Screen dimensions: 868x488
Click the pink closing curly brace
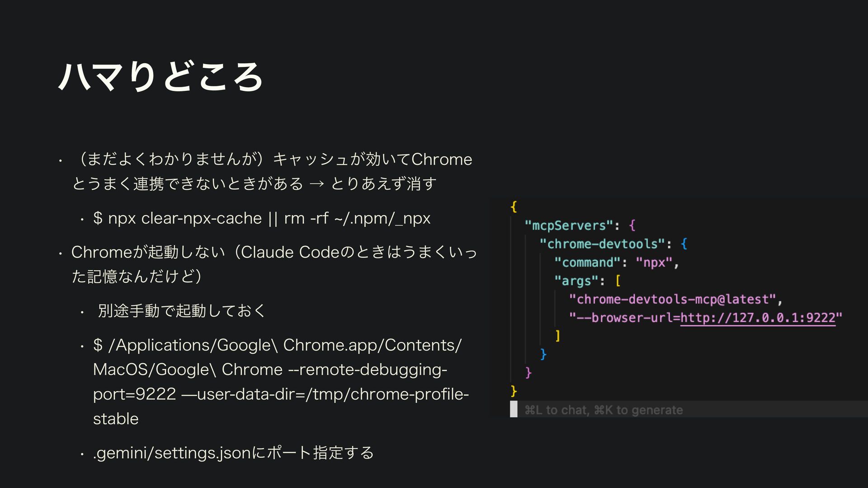(x=528, y=372)
